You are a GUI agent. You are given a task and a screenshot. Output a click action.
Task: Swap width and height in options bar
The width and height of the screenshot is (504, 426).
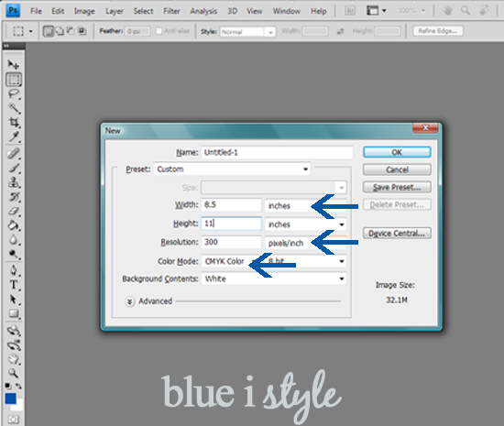(x=340, y=31)
